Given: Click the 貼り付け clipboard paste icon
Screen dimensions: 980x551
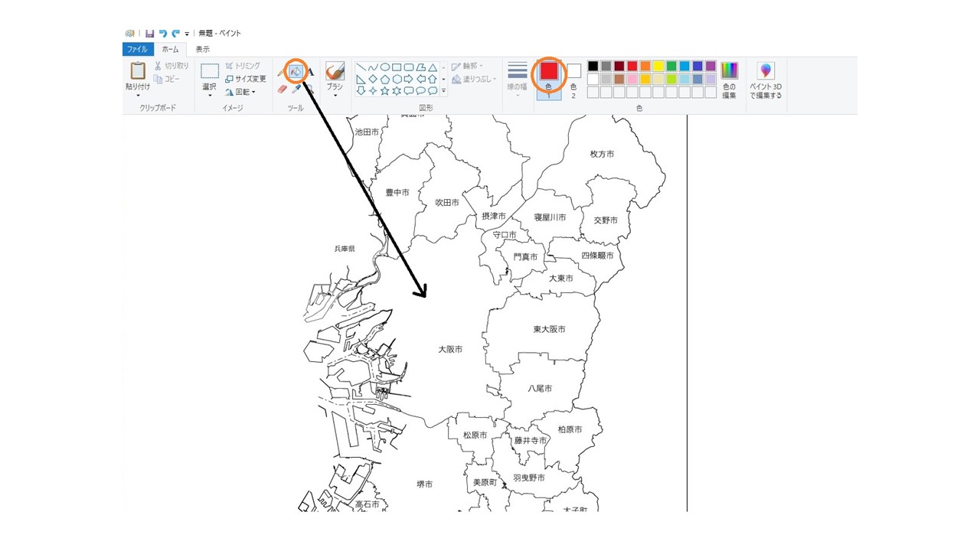Looking at the screenshot, I should [x=138, y=70].
